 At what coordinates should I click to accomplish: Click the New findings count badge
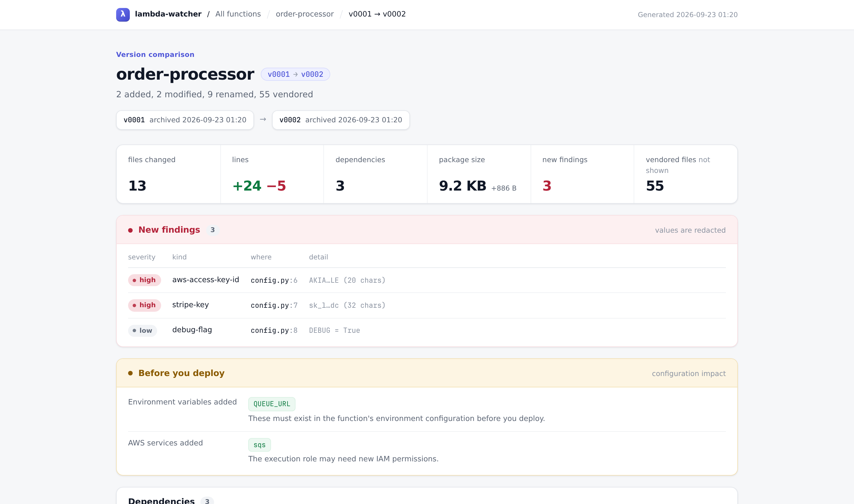pos(212,230)
